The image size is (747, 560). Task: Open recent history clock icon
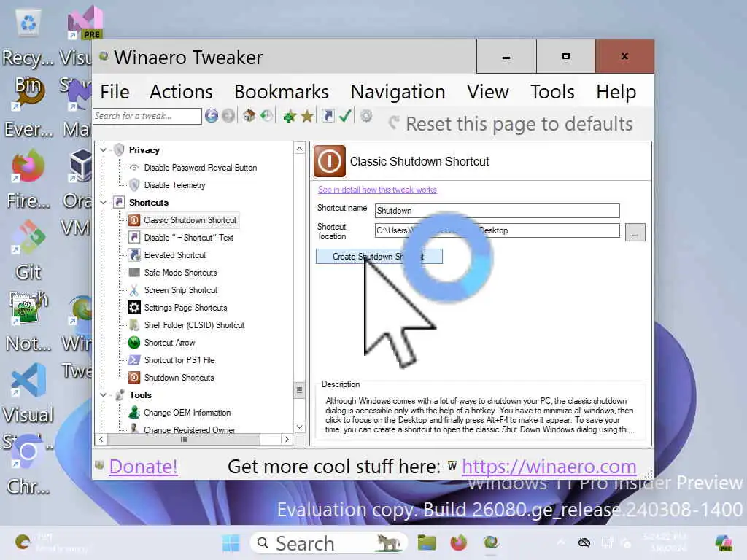[266, 116]
